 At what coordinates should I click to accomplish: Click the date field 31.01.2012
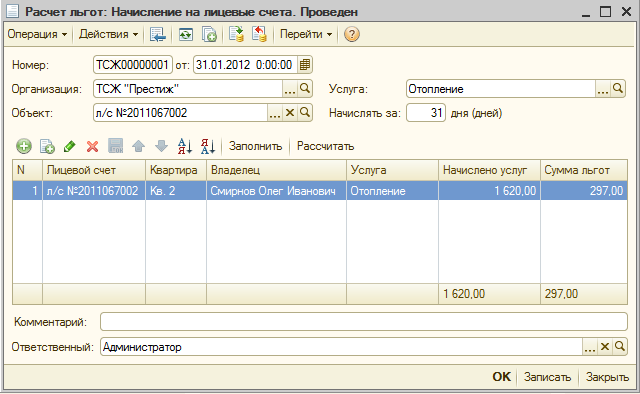point(245,65)
